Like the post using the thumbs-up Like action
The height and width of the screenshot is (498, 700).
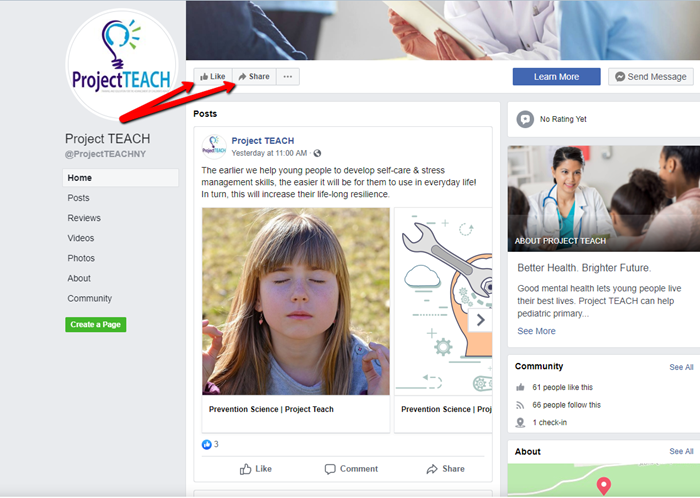255,469
